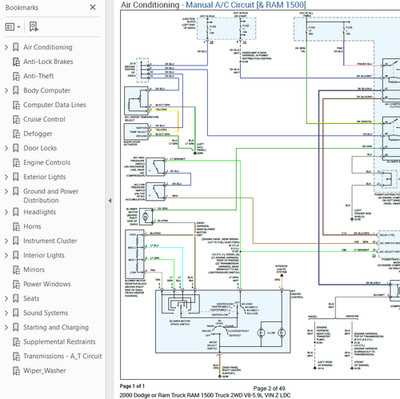Open the Starting and Charging bookmark
Screen dimensions: 400x399
[x=56, y=327]
